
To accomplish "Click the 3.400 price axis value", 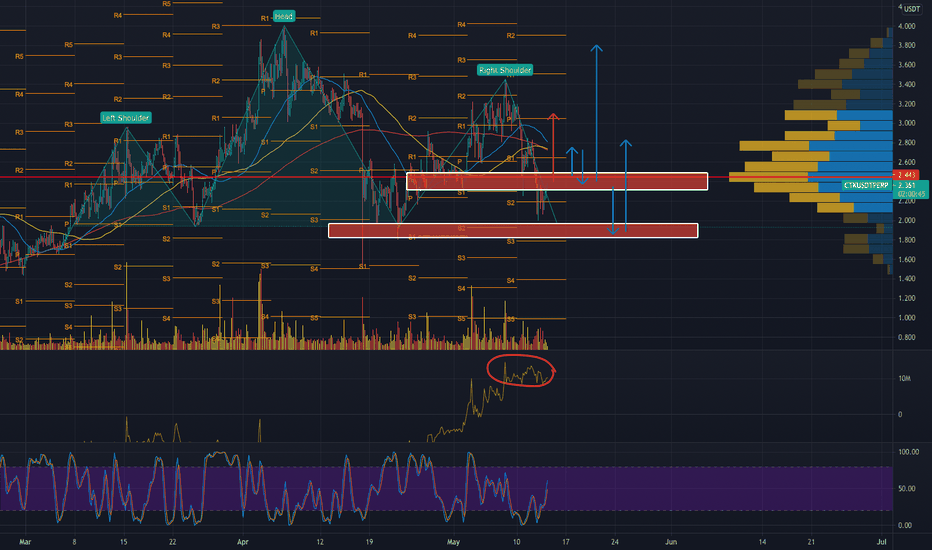I will 906,84.
